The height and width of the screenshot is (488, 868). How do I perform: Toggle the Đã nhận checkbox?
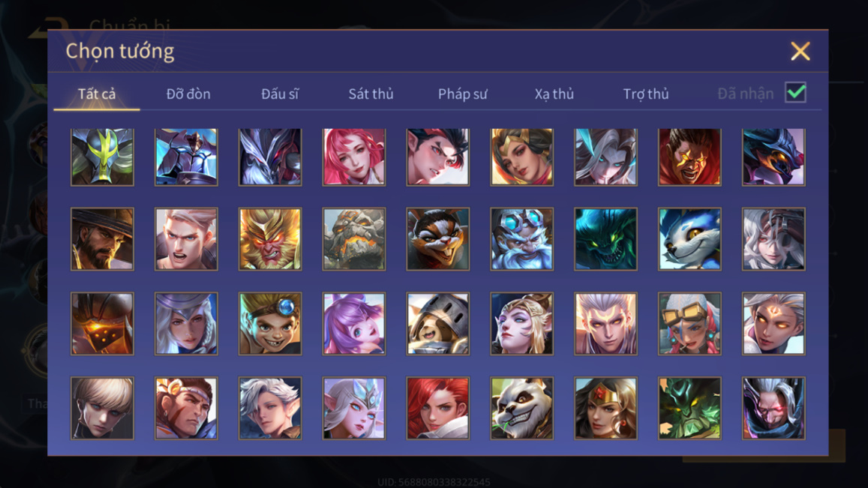point(795,92)
